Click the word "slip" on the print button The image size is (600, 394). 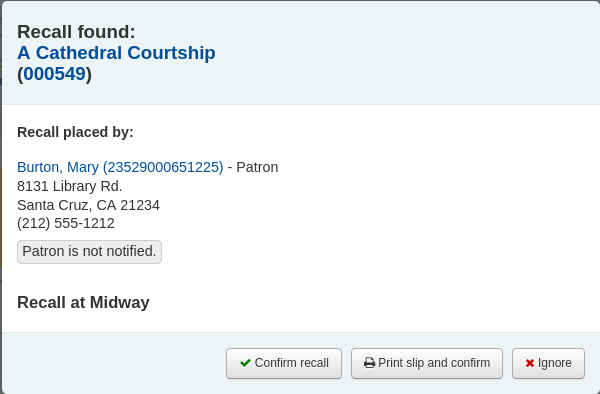pos(416,363)
